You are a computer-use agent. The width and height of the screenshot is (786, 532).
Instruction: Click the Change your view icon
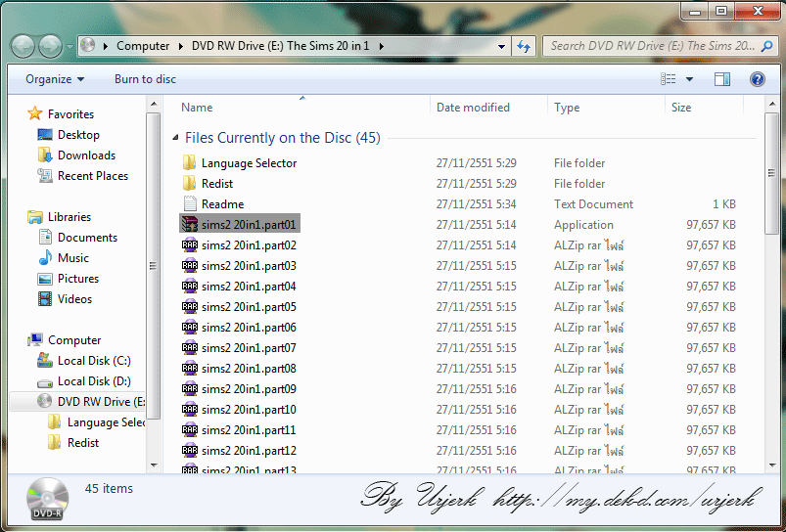pos(669,79)
